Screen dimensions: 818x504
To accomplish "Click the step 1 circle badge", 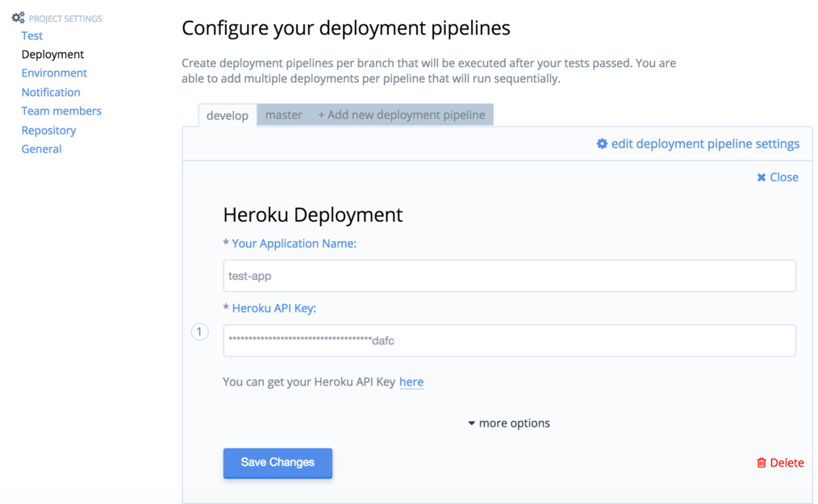I will point(200,331).
